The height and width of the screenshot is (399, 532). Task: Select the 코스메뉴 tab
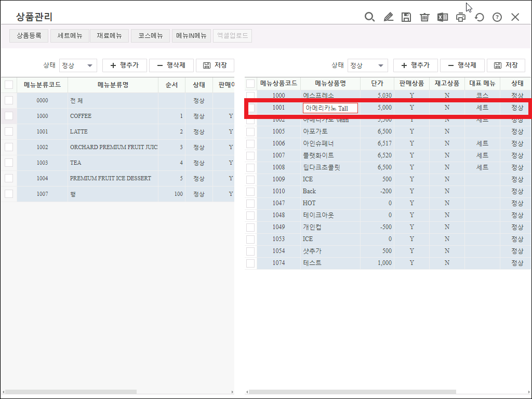[150, 36]
